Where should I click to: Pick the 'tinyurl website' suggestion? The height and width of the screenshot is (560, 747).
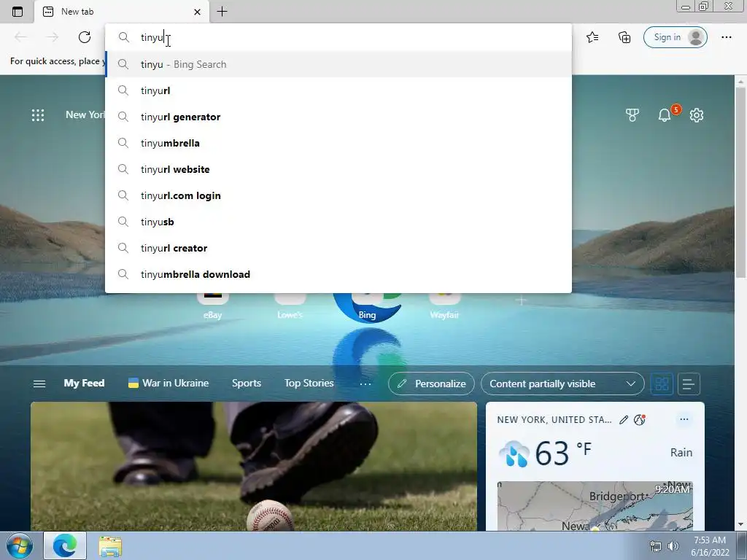(338, 169)
